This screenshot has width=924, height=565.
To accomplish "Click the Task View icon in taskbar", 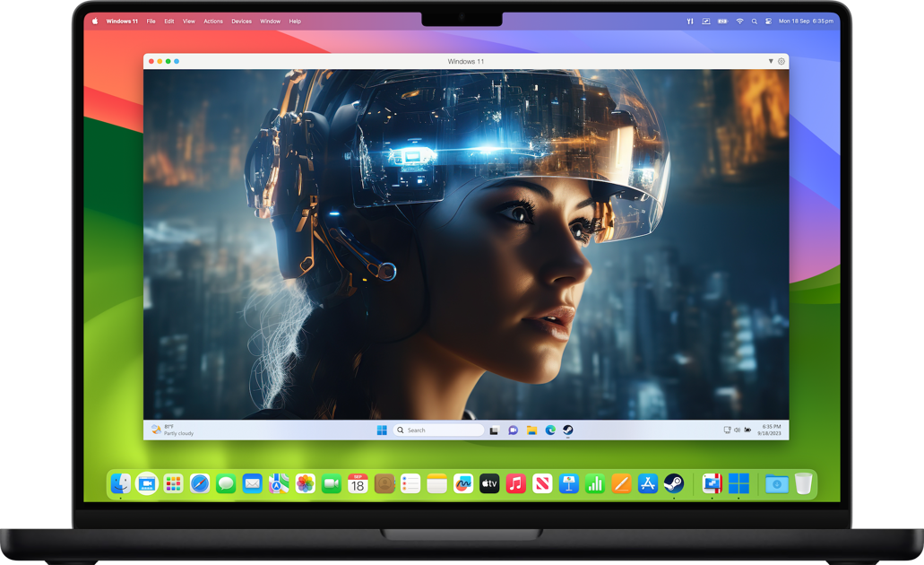I will click(x=494, y=430).
